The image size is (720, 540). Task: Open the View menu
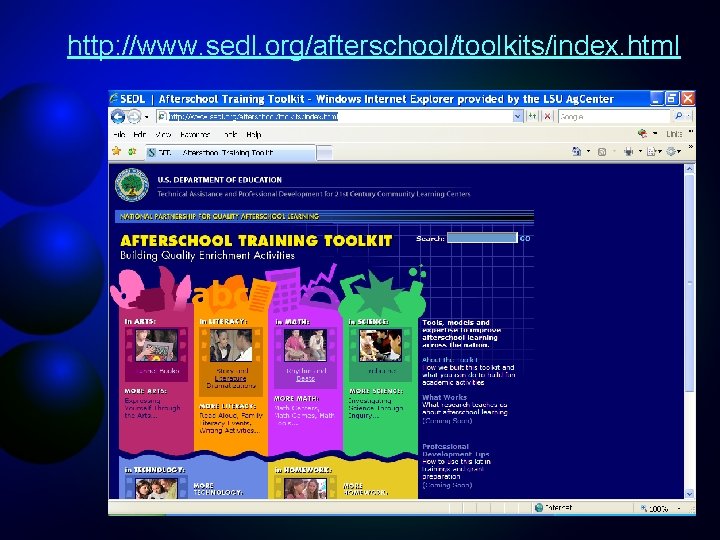pyautogui.click(x=163, y=134)
